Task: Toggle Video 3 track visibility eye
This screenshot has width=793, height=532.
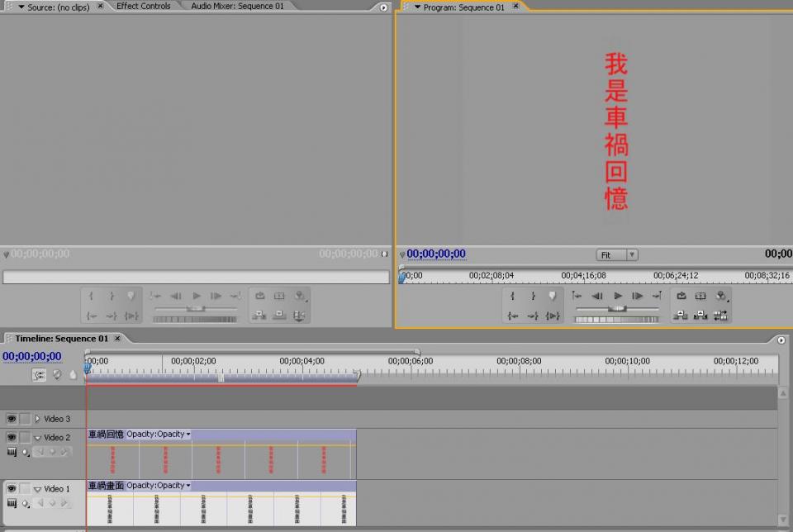Action: [11, 419]
